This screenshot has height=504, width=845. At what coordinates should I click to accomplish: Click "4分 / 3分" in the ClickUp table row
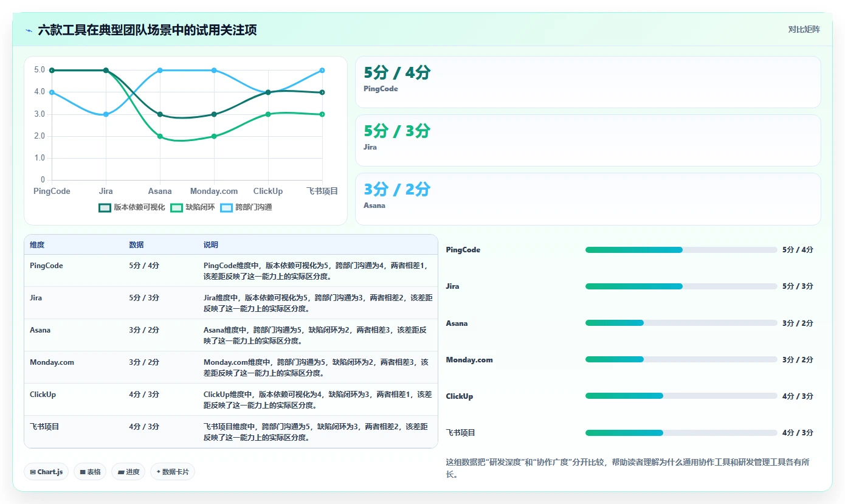pos(144,395)
